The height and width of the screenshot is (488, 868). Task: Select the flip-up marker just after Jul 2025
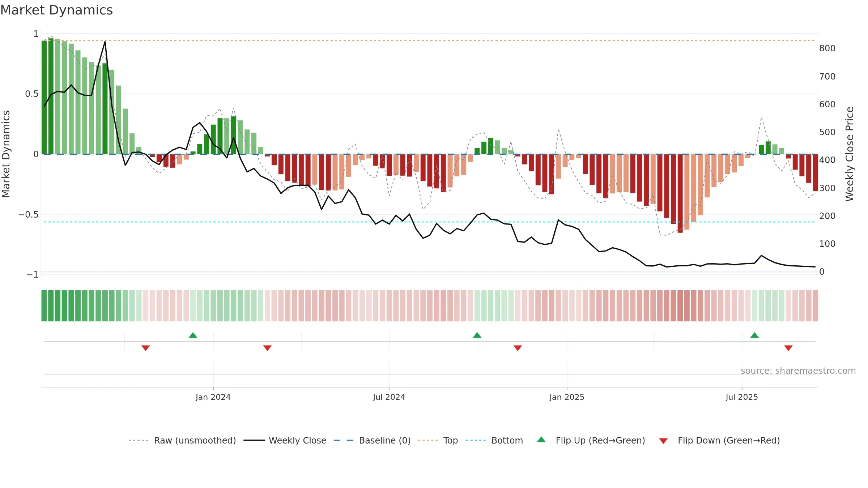click(754, 335)
